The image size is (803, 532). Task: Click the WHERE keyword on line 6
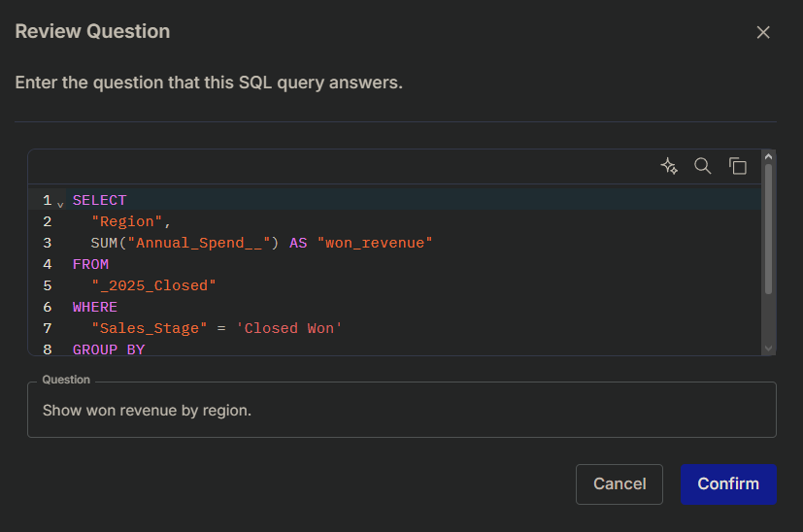(x=95, y=307)
